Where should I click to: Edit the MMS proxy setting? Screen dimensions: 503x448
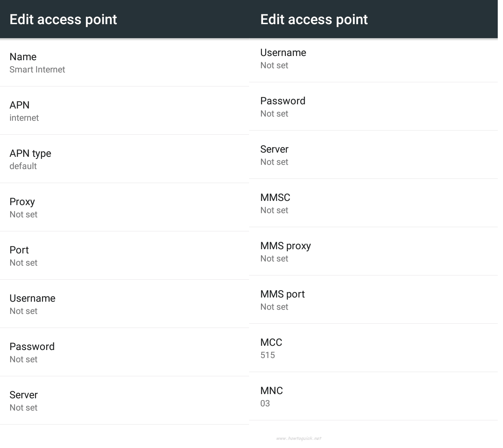tap(373, 252)
